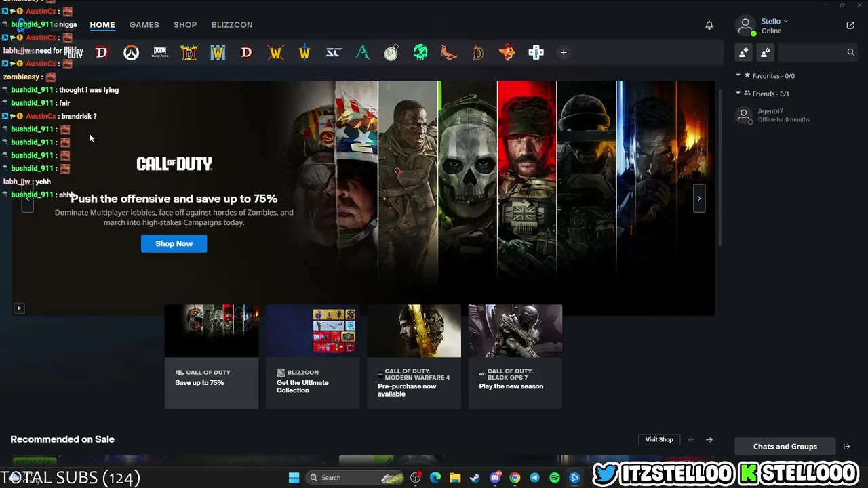Viewport: 868px width, 488px height.
Task: Click the Stello profile avatar
Action: pyautogui.click(x=745, y=26)
